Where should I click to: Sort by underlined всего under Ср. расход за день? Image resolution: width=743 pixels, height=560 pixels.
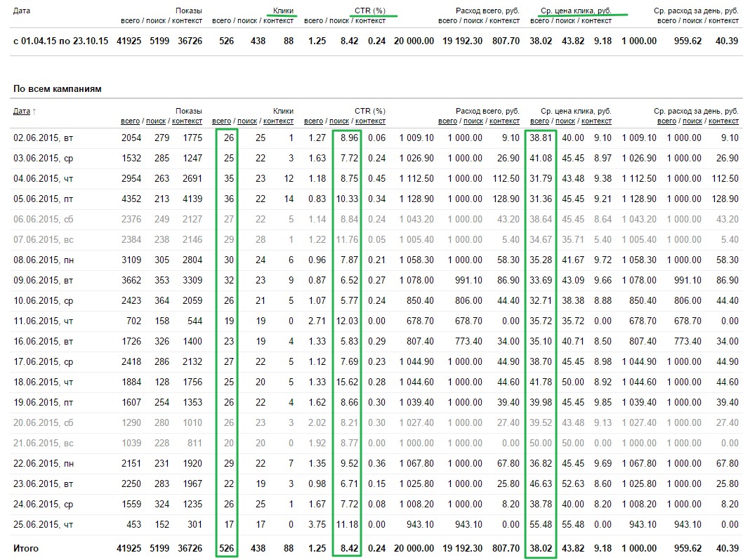click(666, 121)
